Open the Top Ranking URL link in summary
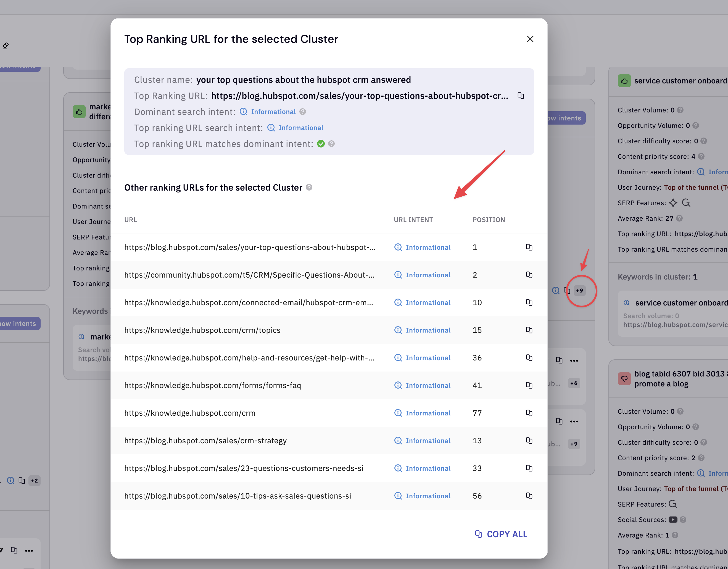The image size is (728, 569). pos(359,96)
